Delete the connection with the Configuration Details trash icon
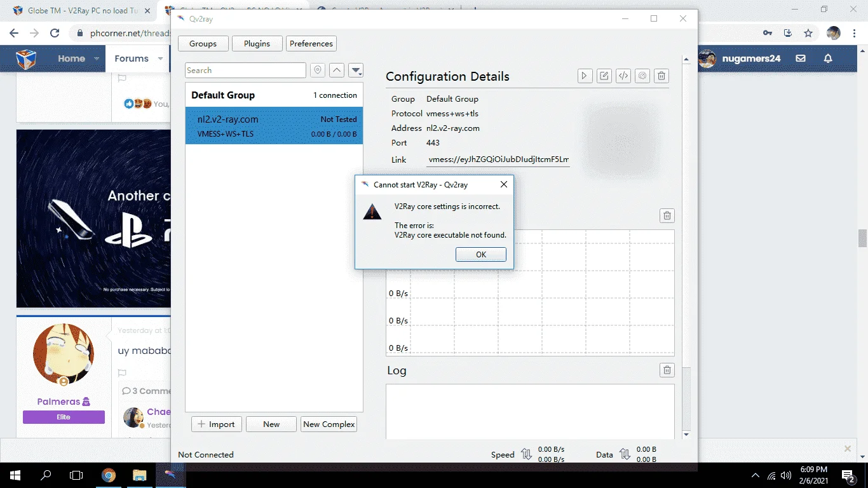Image resolution: width=868 pixels, height=488 pixels. [661, 76]
